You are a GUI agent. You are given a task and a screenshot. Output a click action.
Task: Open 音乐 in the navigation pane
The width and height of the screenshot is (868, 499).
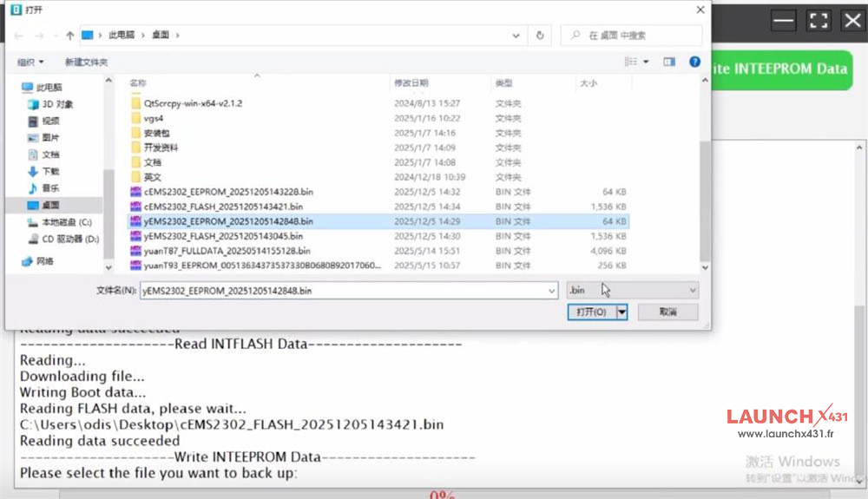(43, 188)
